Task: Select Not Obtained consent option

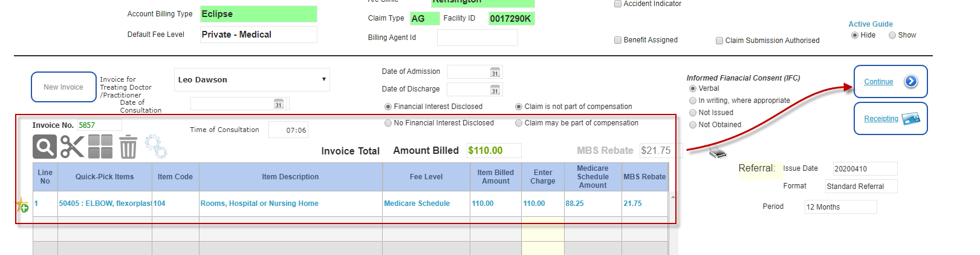Action: click(693, 125)
